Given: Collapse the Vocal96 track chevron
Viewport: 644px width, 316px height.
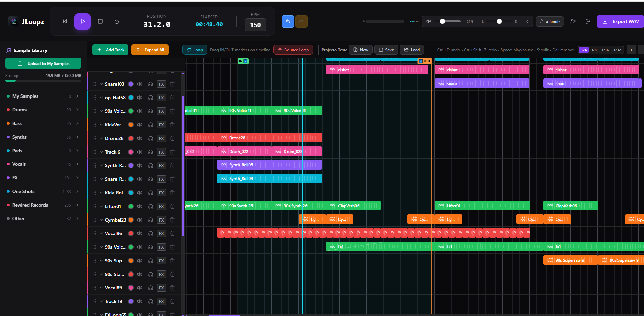Looking at the screenshot, I should [x=101, y=233].
